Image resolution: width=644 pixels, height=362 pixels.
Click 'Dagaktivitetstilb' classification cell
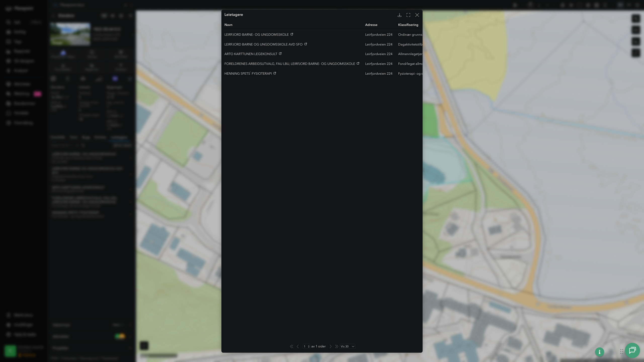click(x=410, y=44)
